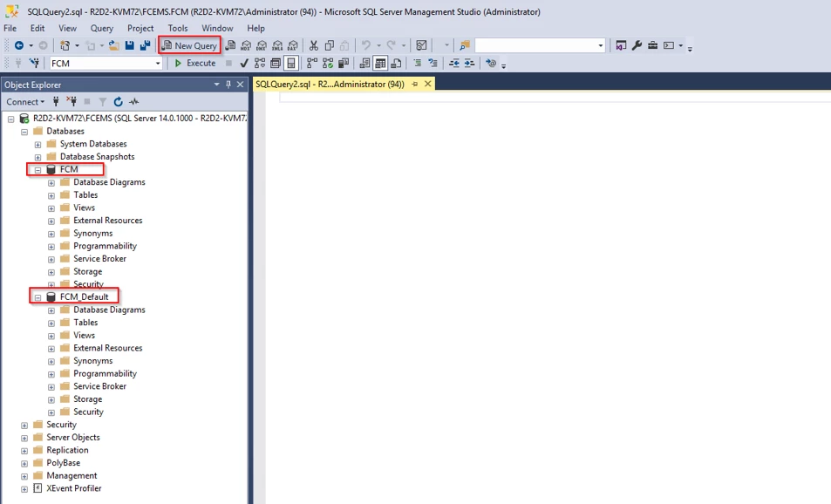The width and height of the screenshot is (831, 504).
Task: Open a Database Engine Query
Action: 230,45
